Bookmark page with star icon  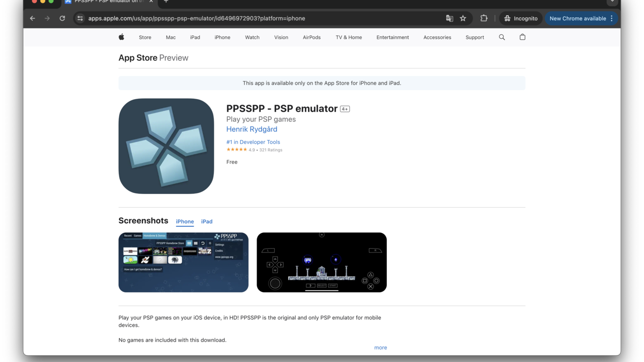463,19
